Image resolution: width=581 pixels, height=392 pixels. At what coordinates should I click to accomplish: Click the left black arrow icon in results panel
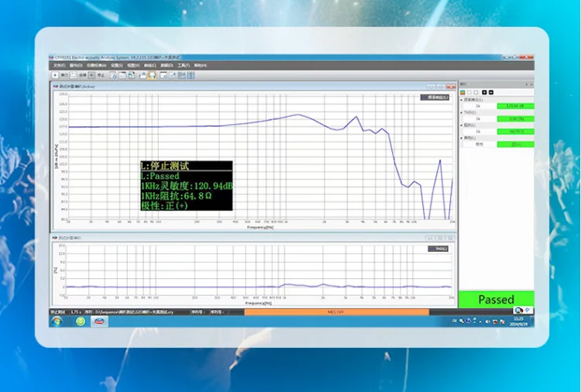(484, 92)
